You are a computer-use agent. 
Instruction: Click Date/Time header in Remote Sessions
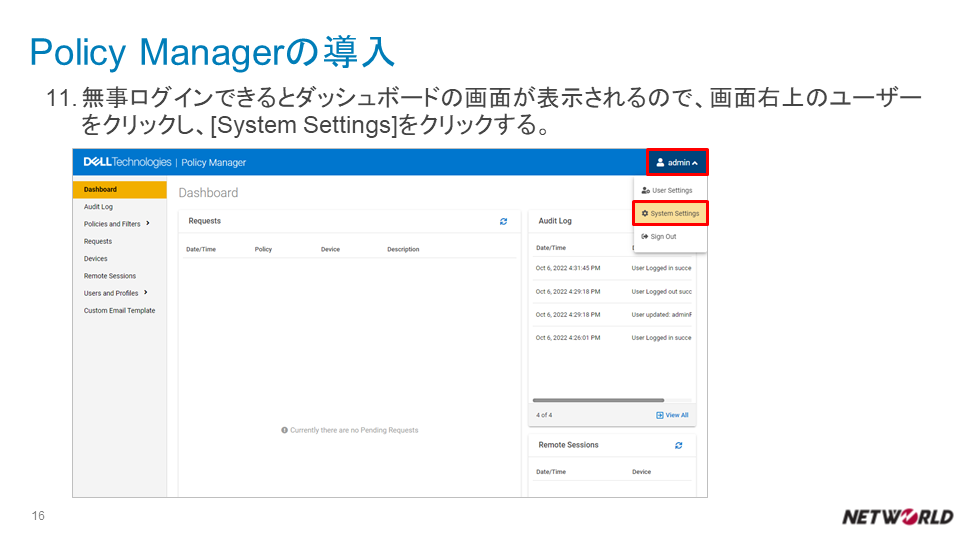551,472
